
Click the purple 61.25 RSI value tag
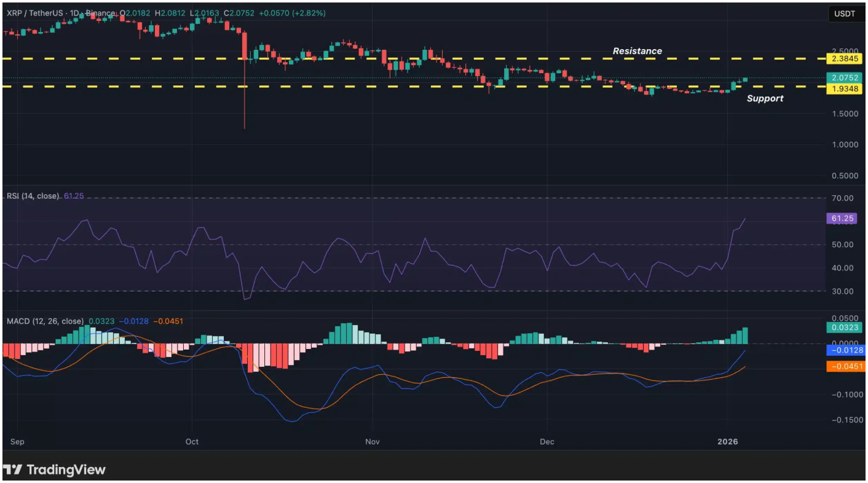[x=842, y=219]
